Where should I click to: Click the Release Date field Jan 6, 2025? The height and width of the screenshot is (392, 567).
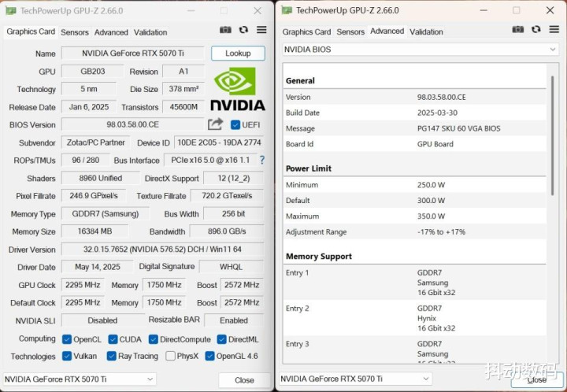point(89,107)
